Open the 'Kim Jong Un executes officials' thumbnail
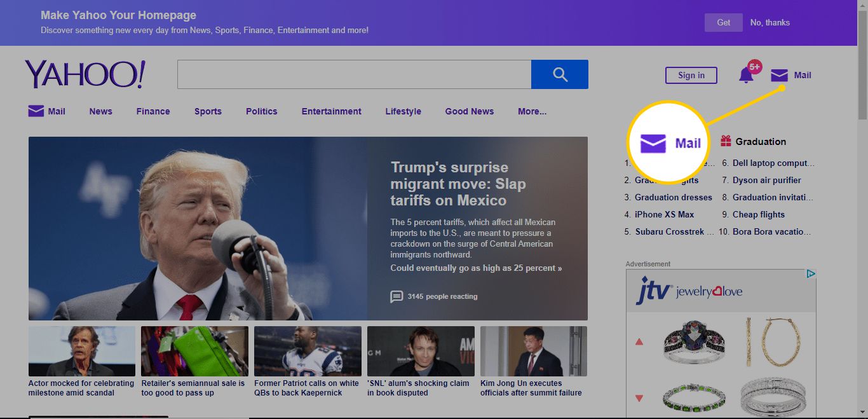This screenshot has height=419, width=868. [x=534, y=351]
